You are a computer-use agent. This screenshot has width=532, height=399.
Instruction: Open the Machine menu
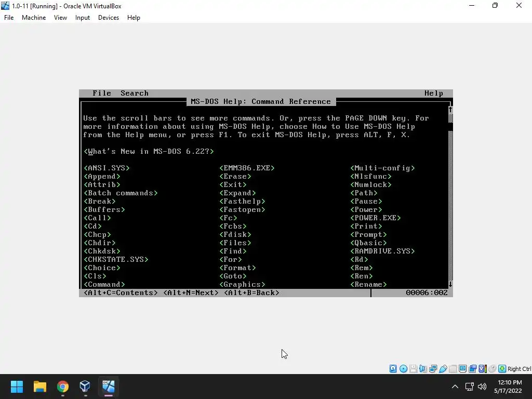34,18
